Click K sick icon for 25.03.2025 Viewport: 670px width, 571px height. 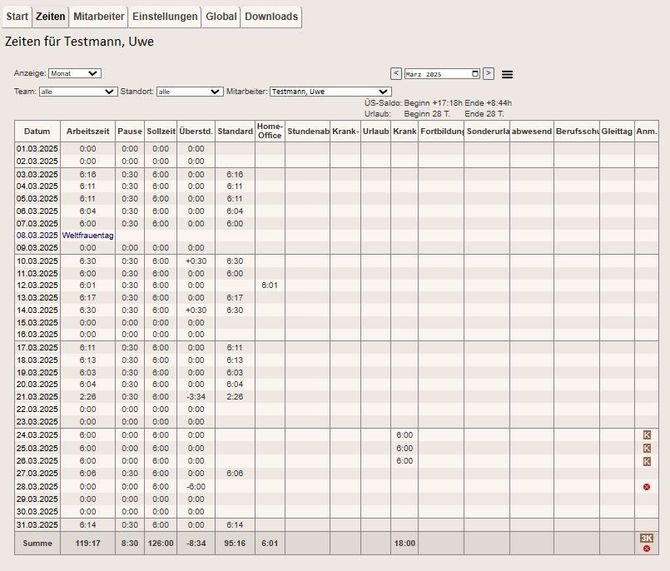tap(646, 448)
